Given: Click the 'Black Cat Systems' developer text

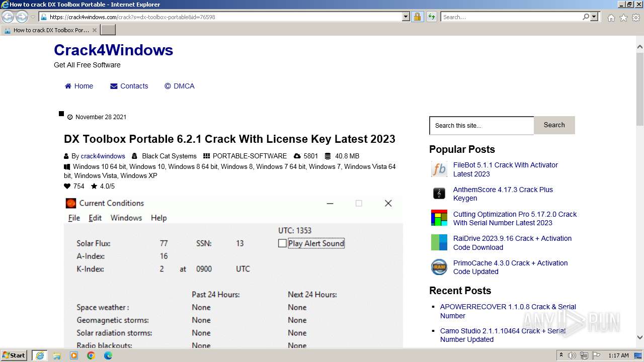Looking at the screenshot, I should tap(169, 156).
